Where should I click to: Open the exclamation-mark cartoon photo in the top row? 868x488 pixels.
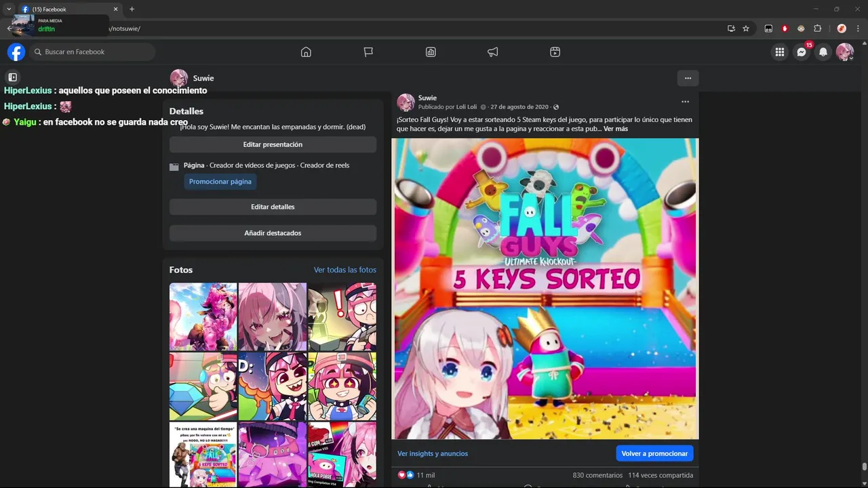click(x=342, y=317)
